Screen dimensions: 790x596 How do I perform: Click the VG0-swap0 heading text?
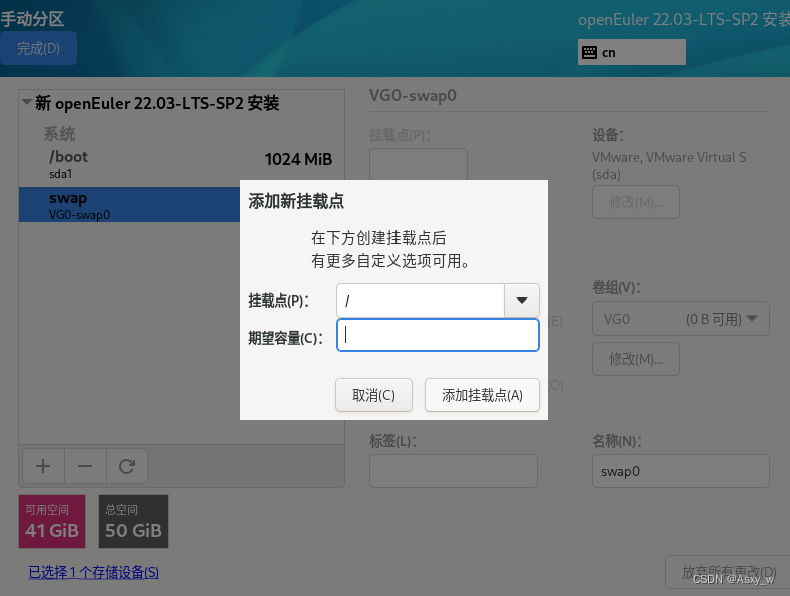tap(413, 95)
